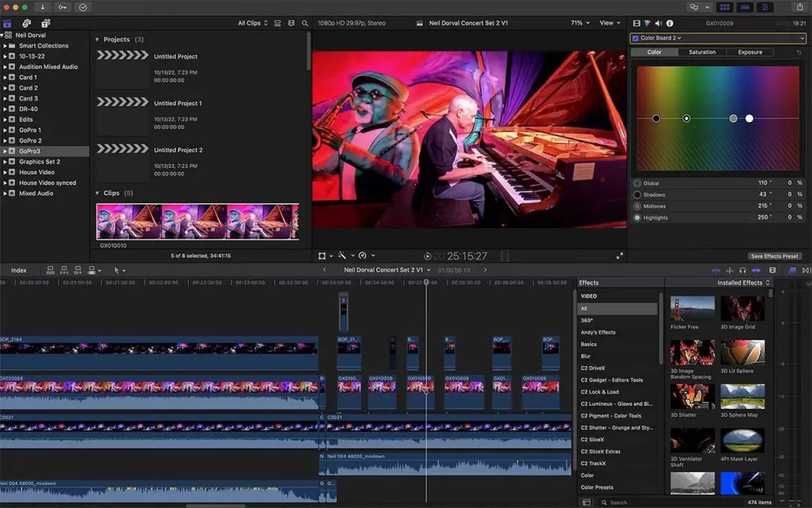This screenshot has width=812, height=508.
Task: Switch to the Exposure tab
Action: (x=750, y=52)
